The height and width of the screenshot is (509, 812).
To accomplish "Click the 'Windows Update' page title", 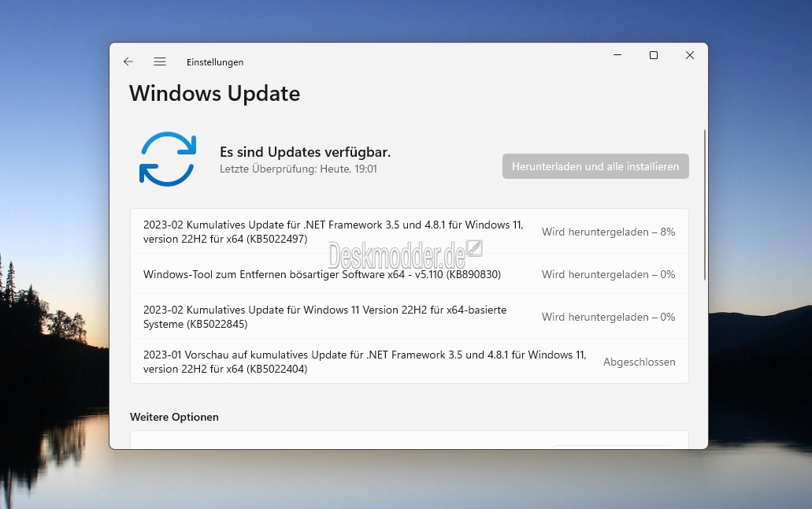I will [214, 93].
